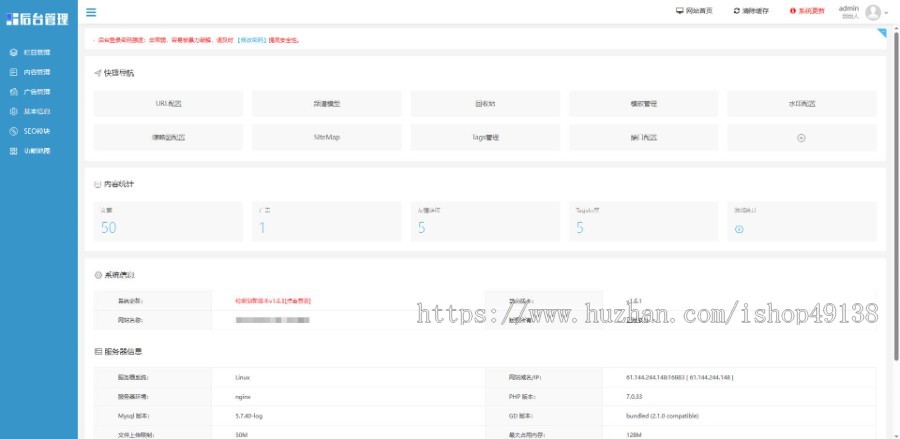Open the 水印配置 quick-nav tile

(802, 104)
